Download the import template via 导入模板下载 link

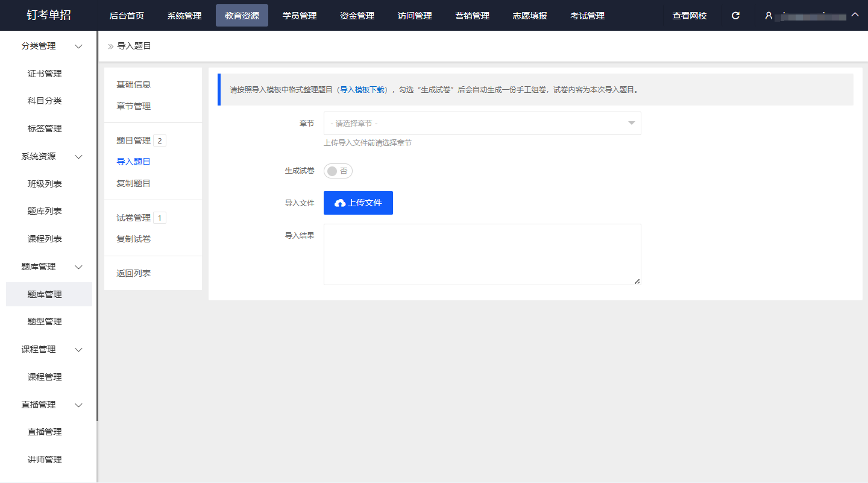click(x=362, y=90)
